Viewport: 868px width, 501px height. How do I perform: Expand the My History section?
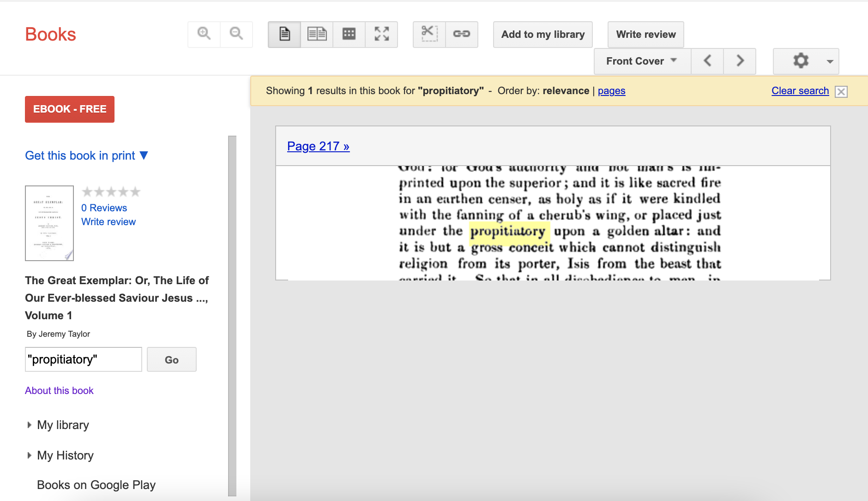pyautogui.click(x=60, y=455)
